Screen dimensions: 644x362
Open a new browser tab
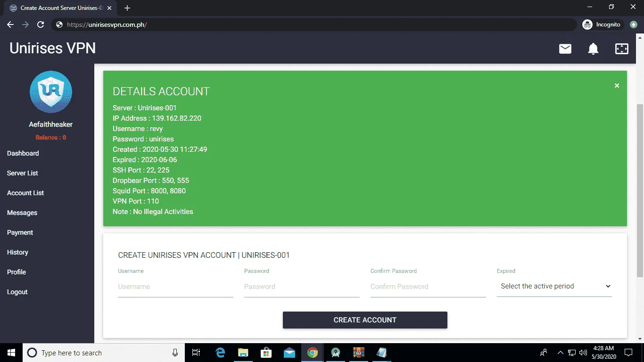127,8
